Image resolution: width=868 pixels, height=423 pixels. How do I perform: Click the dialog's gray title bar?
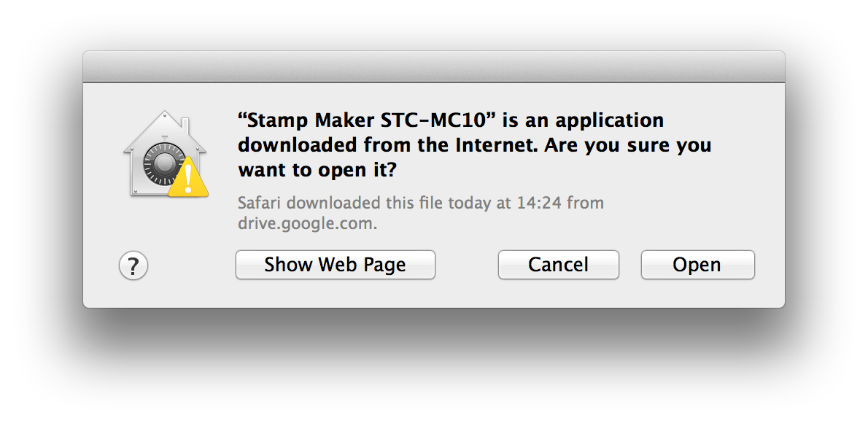coord(434,67)
